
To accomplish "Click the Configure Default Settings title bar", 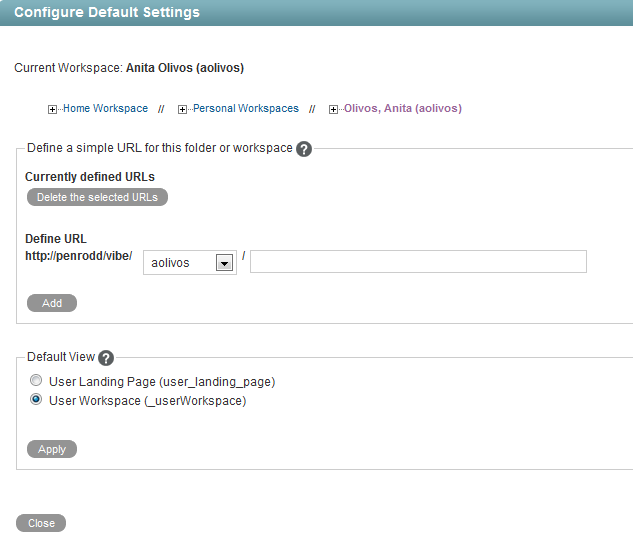I will click(x=316, y=13).
